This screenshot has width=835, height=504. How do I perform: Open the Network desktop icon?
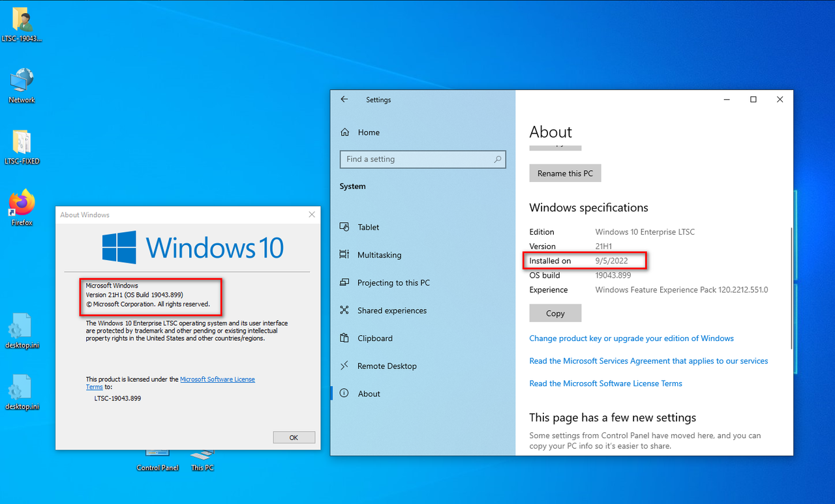22,86
